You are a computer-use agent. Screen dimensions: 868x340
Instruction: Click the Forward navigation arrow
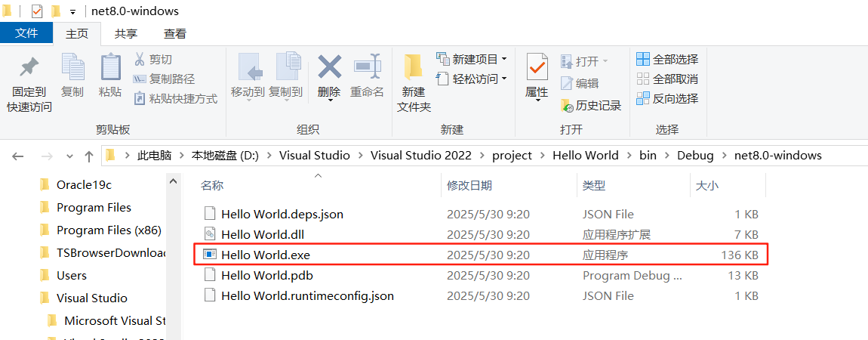[47, 156]
